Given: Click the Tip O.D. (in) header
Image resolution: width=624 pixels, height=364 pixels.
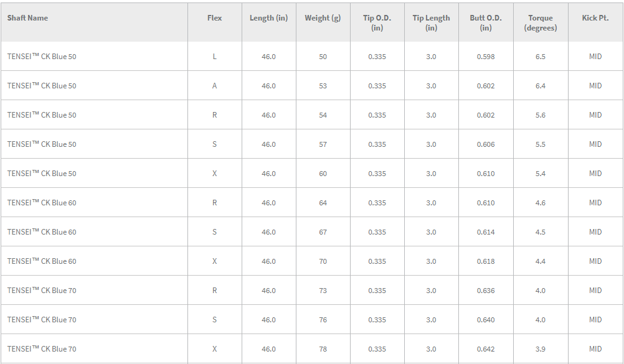Looking at the screenshot, I should pyautogui.click(x=377, y=22).
